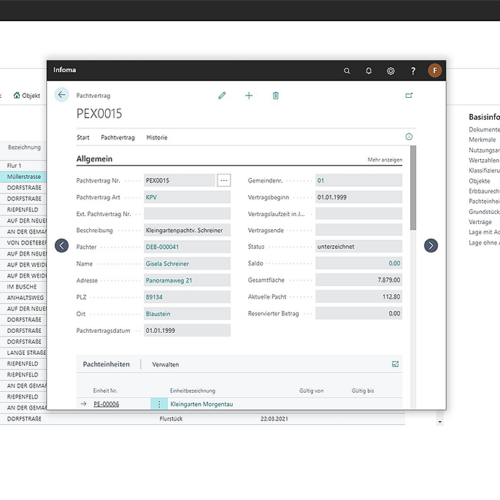The height and width of the screenshot is (500, 500).
Task: Click the Gültig von column header
Action: tap(311, 391)
